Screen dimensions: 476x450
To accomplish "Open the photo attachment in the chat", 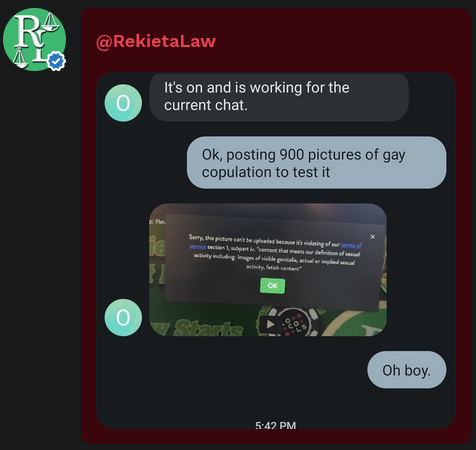I will tap(268, 270).
